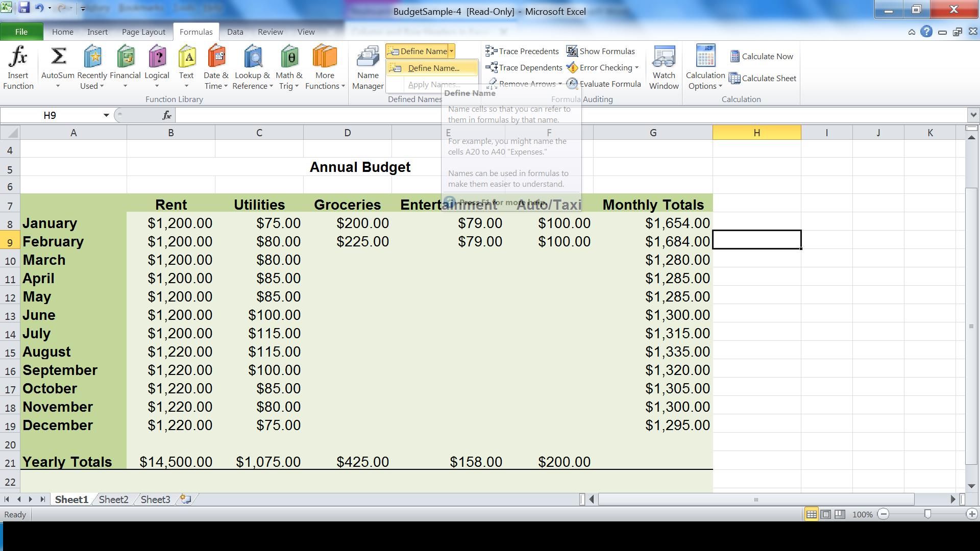
Task: Enable Page Break Preview view
Action: pyautogui.click(x=839, y=514)
